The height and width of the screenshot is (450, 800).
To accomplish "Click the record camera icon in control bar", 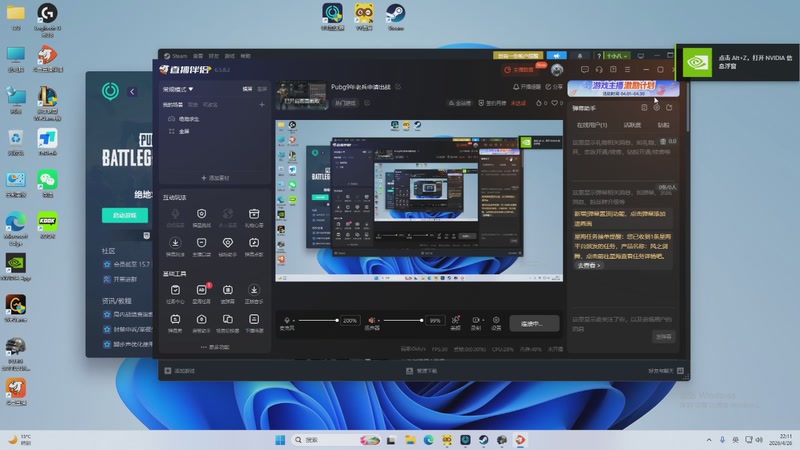I will [475, 320].
